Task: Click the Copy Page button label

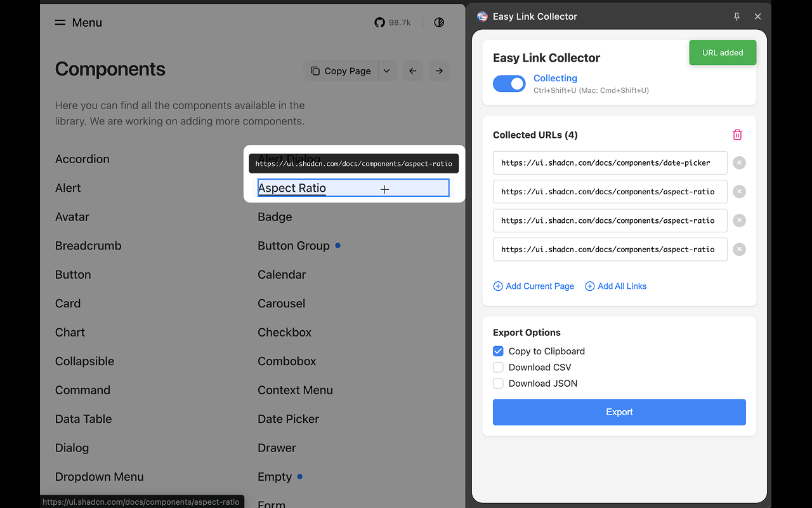Action: pyautogui.click(x=348, y=71)
